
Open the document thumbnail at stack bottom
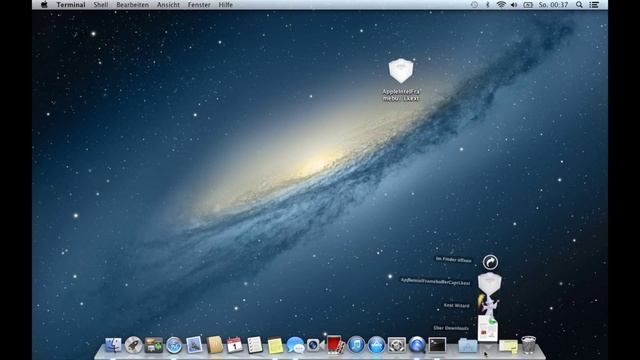click(x=488, y=328)
